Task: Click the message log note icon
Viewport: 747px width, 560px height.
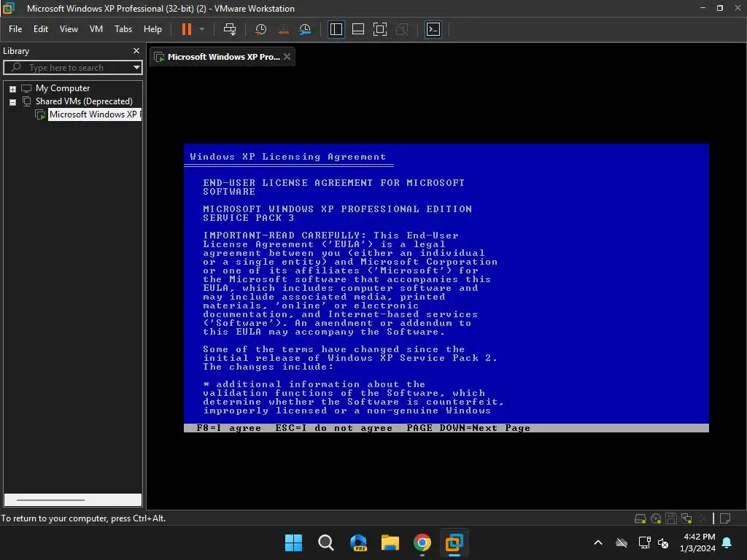Action: 725,518
